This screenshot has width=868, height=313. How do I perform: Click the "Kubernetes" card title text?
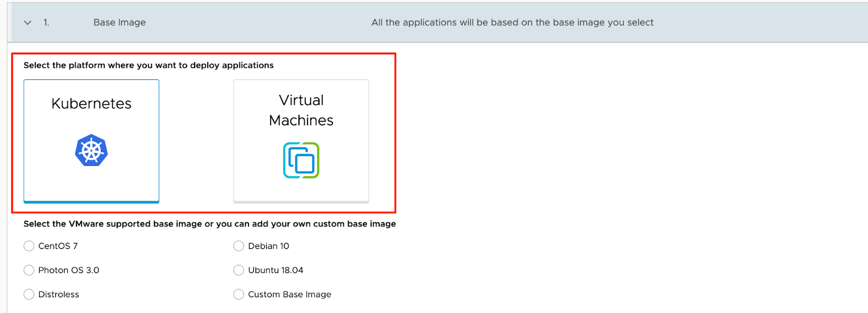91,104
